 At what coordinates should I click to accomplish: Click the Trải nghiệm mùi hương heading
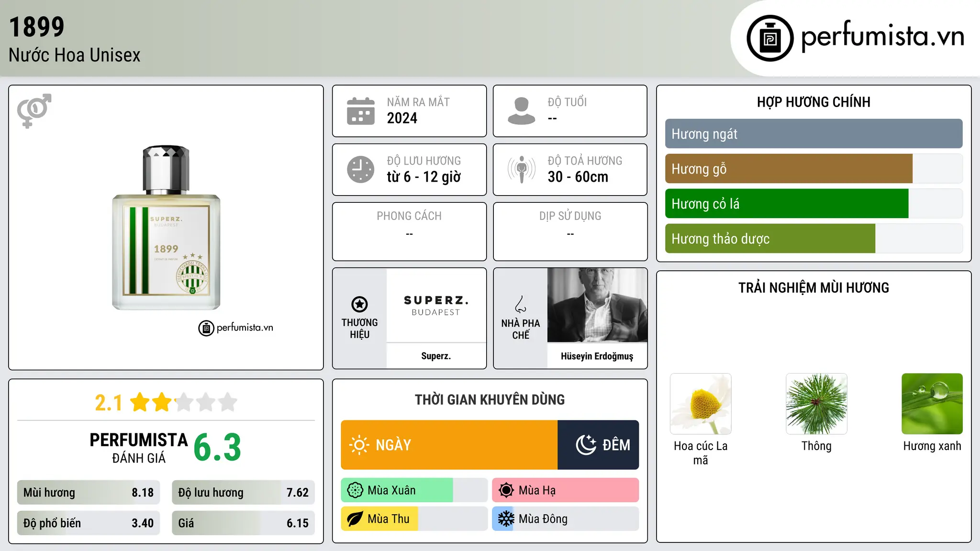(813, 287)
